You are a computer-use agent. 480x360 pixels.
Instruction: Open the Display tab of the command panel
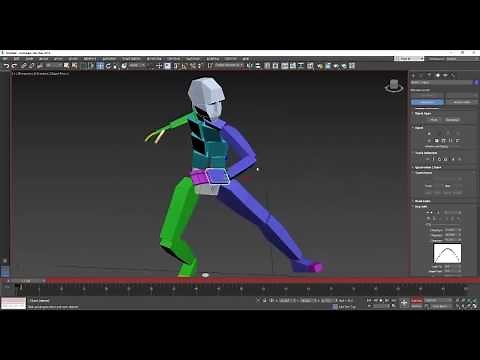[x=445, y=76]
